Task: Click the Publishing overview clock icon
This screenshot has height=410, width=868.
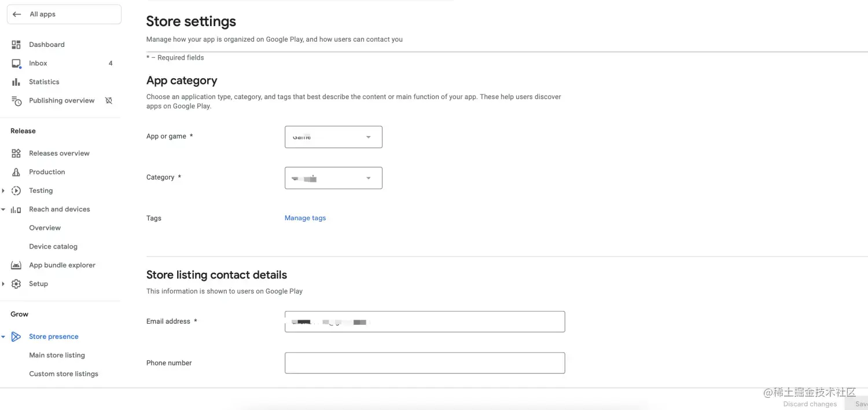Action: (17, 101)
